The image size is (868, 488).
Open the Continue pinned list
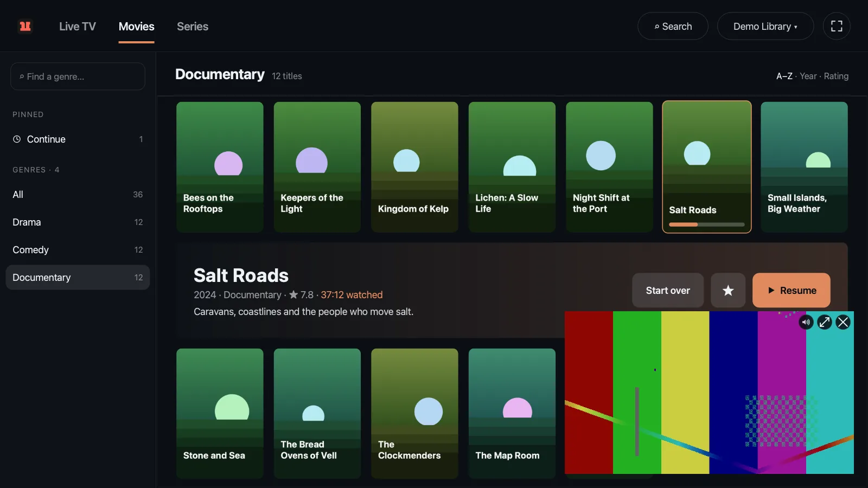(78, 139)
